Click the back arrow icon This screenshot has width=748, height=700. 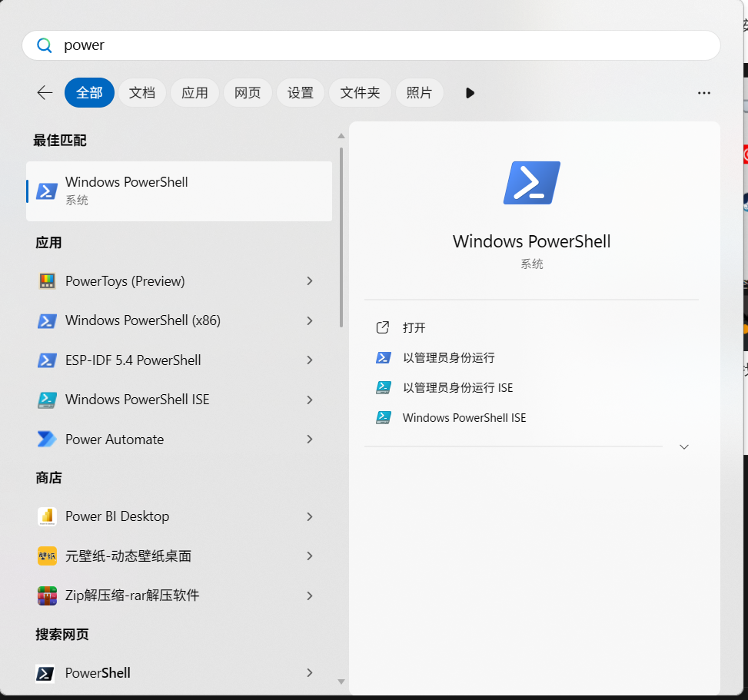pyautogui.click(x=45, y=92)
